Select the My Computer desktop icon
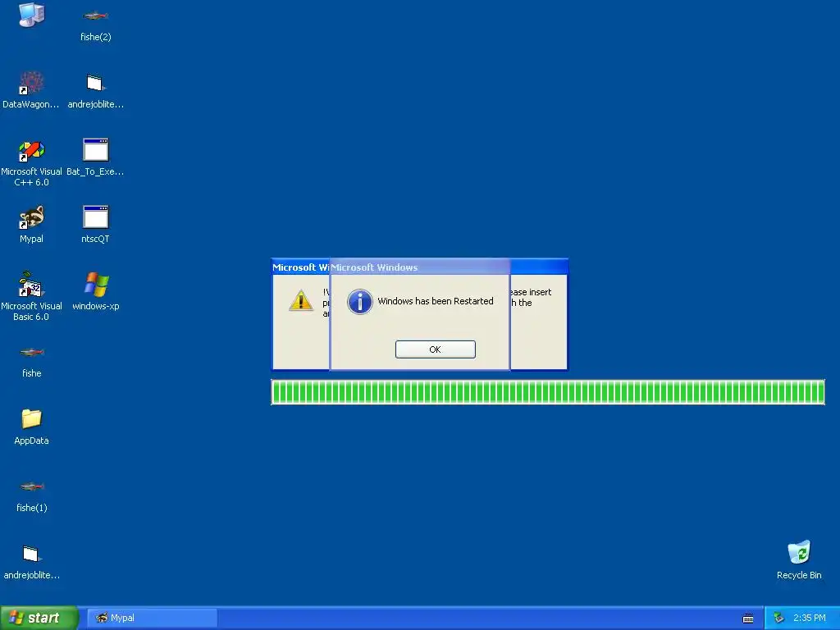The height and width of the screenshot is (630, 840). click(31, 15)
